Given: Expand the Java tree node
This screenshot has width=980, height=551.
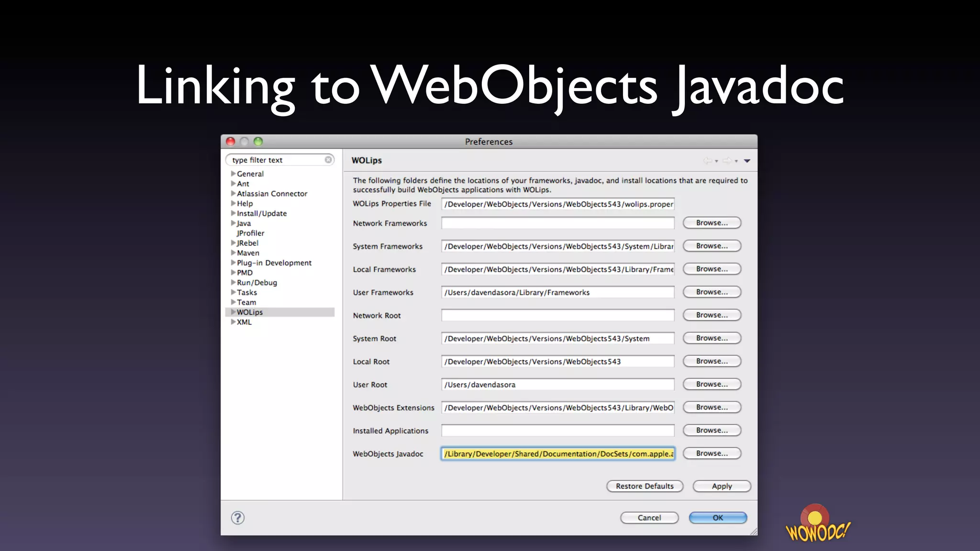Looking at the screenshot, I should pyautogui.click(x=233, y=223).
